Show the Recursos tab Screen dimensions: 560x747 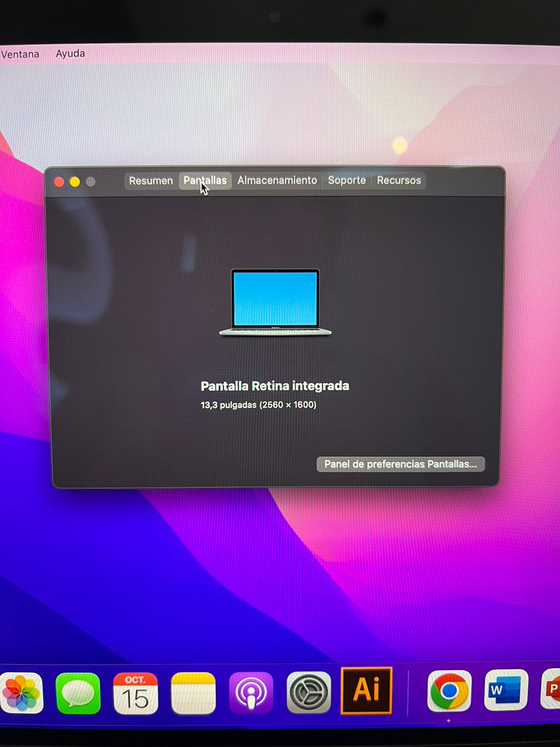click(399, 180)
